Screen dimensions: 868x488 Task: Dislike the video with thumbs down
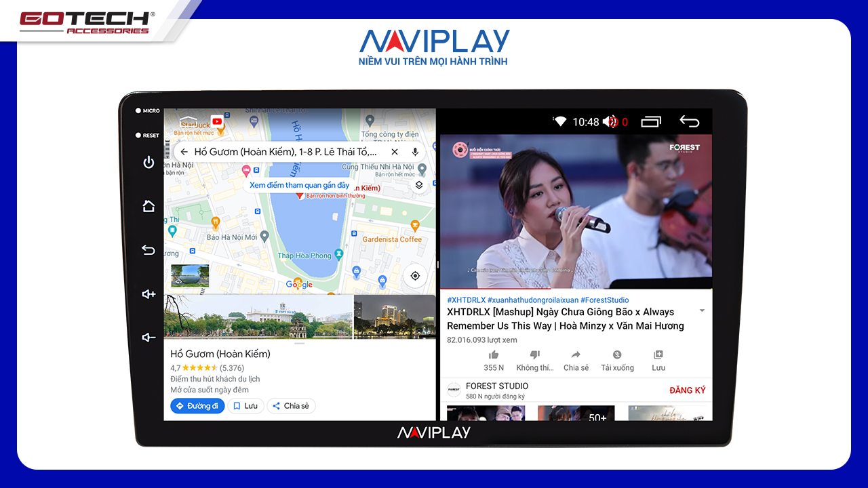pos(535,355)
